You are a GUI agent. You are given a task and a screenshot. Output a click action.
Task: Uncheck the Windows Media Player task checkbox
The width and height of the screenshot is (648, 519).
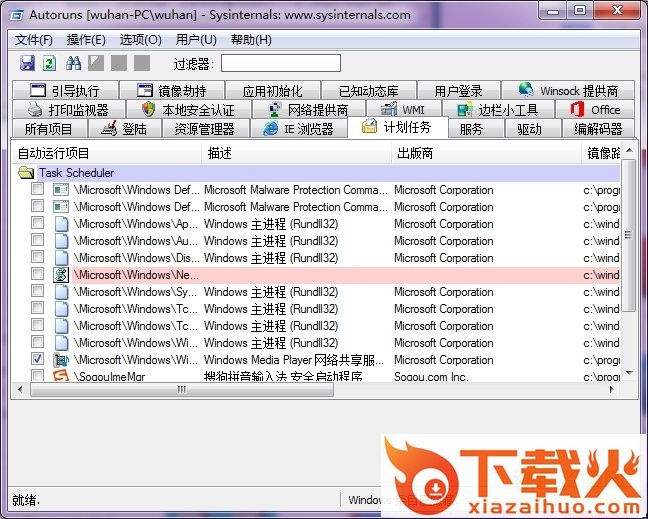point(37,360)
